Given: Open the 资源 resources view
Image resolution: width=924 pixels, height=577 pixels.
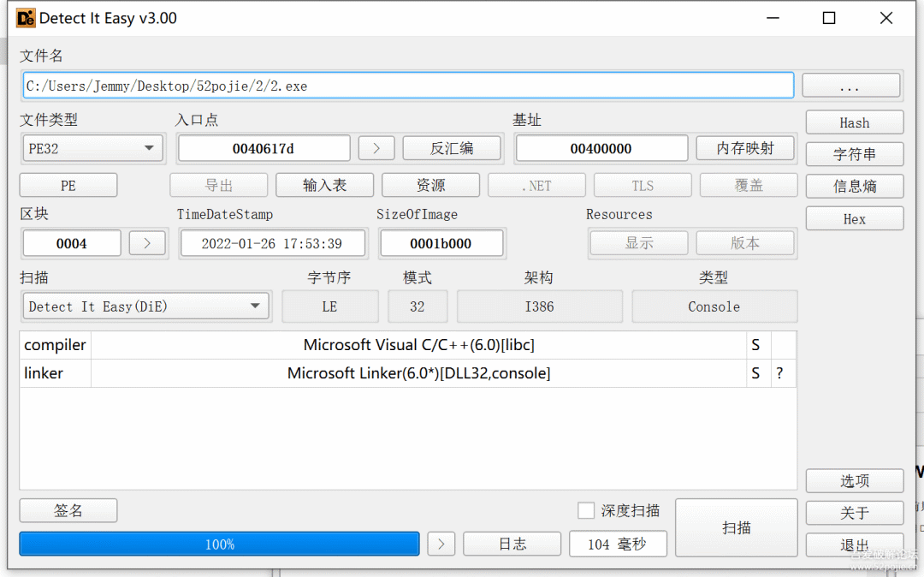Looking at the screenshot, I should (x=430, y=185).
